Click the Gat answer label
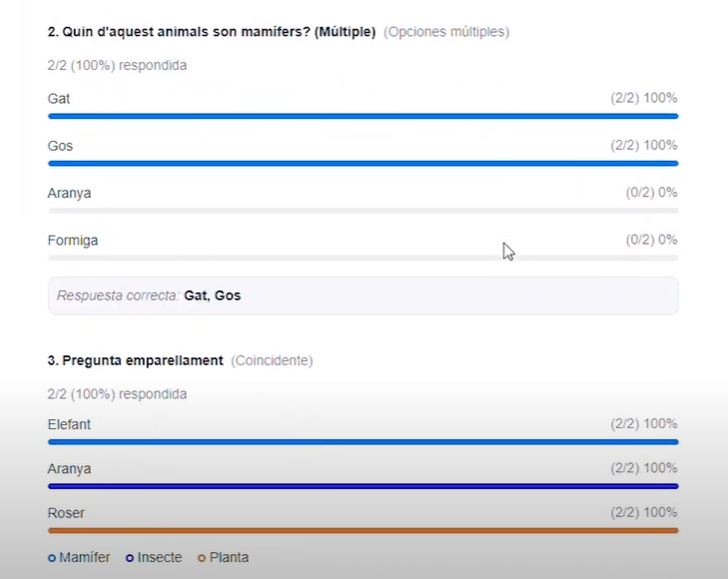The height and width of the screenshot is (579, 728). 59,99
